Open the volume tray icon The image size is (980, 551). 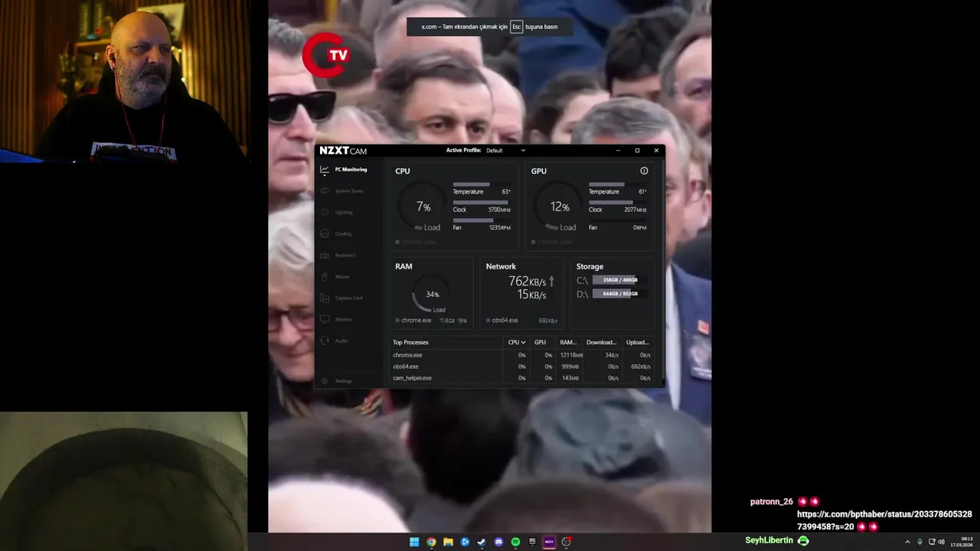point(941,542)
